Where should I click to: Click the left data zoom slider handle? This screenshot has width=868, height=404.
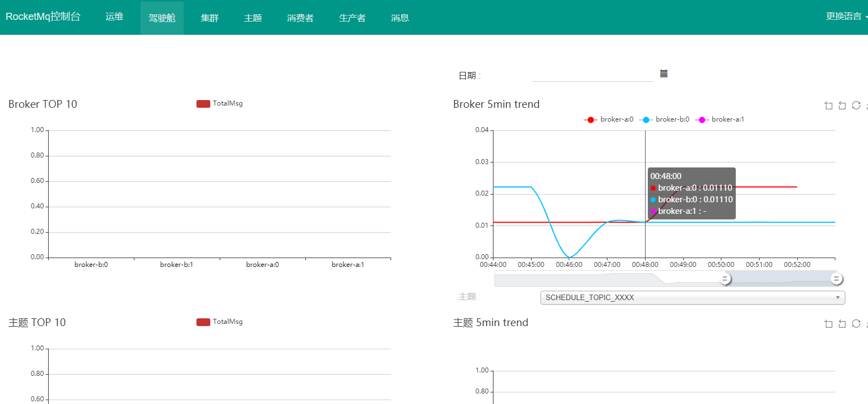(x=725, y=279)
